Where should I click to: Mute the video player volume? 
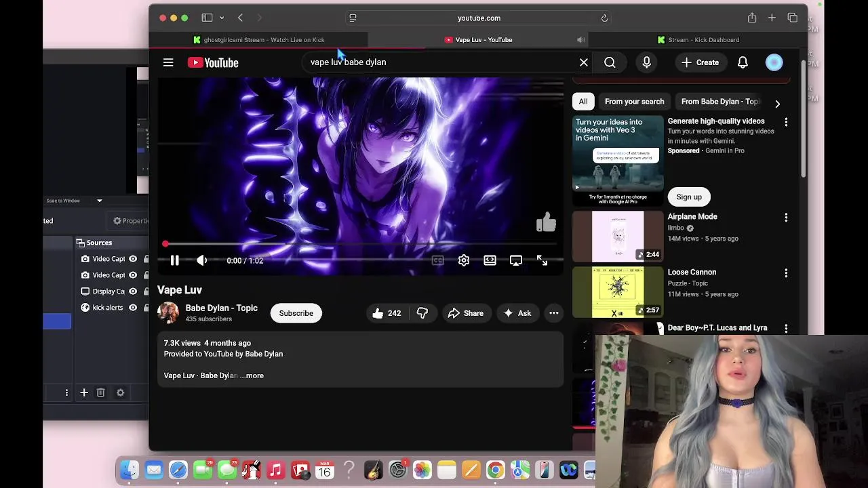202,260
